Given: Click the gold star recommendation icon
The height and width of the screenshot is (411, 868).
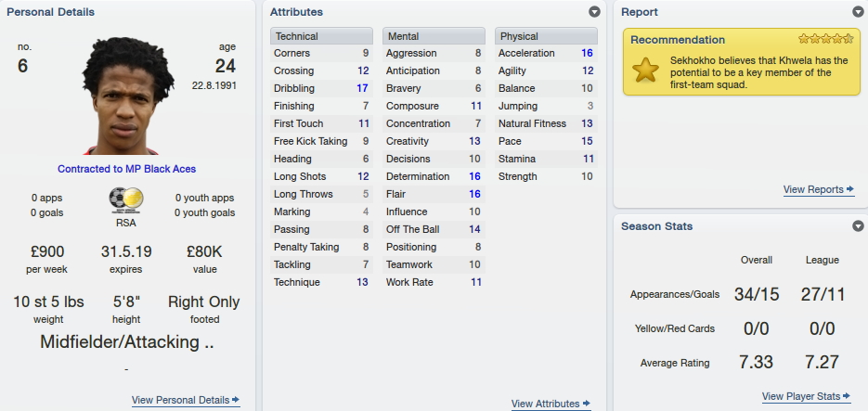Looking at the screenshot, I should coord(645,71).
